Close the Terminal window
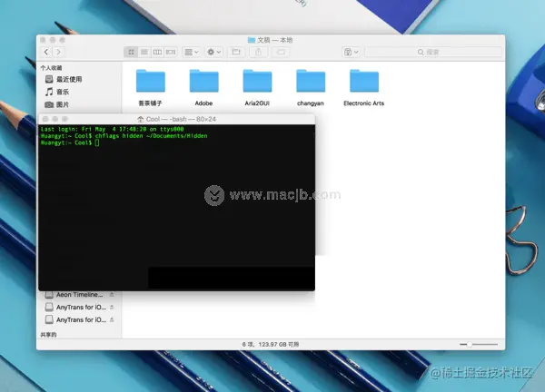Image resolution: width=545 pixels, height=392 pixels. click(x=45, y=119)
